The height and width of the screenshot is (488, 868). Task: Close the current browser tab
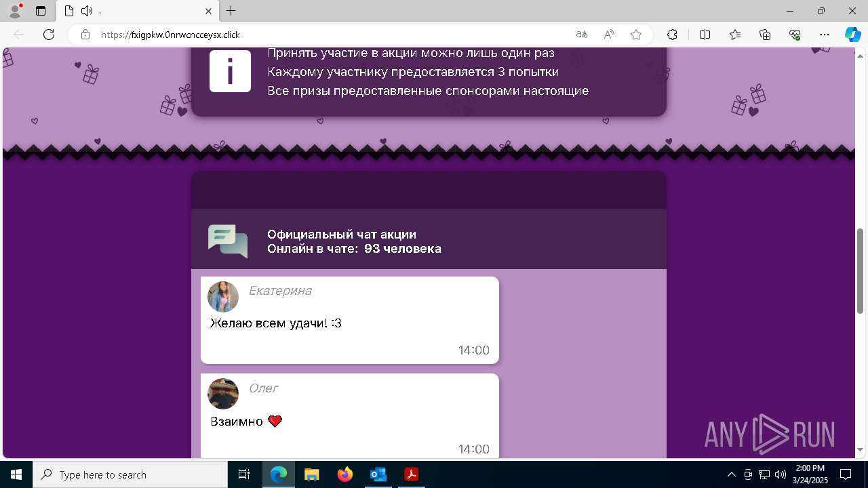click(209, 11)
